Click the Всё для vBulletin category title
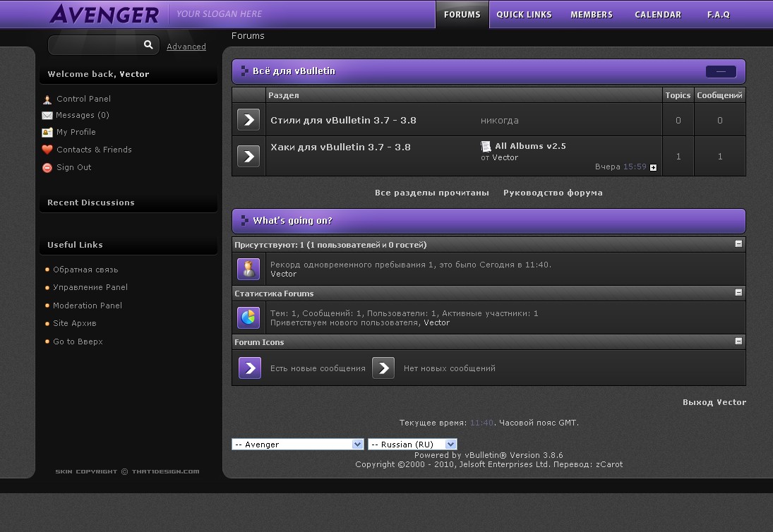This screenshot has width=773, height=532. pos(294,71)
